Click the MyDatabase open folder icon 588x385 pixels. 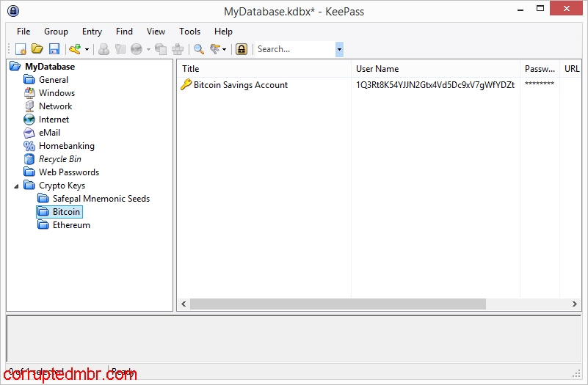15,66
